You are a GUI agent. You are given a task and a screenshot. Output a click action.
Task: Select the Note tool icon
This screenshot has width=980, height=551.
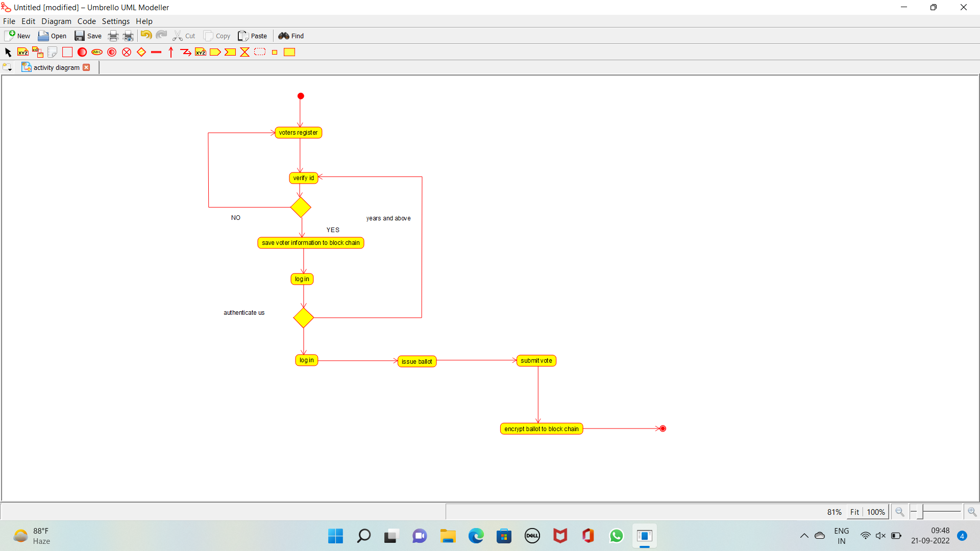pyautogui.click(x=52, y=52)
